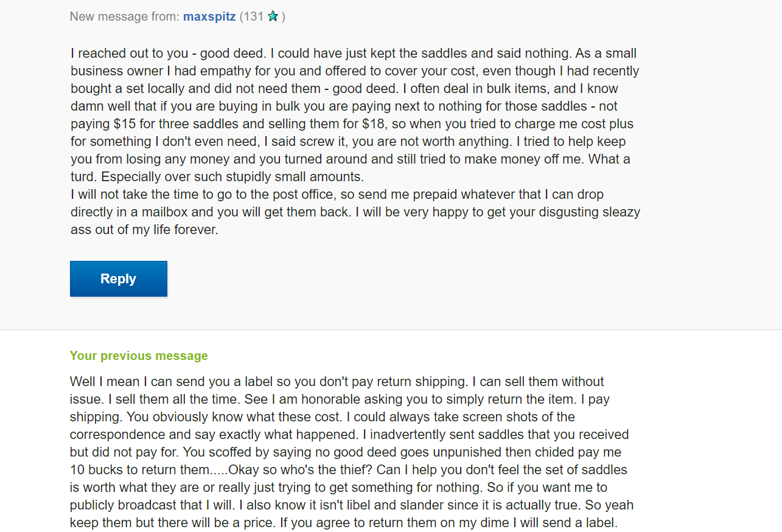Select the 'Your previous message' heading
The height and width of the screenshot is (532, 782).
(x=139, y=356)
